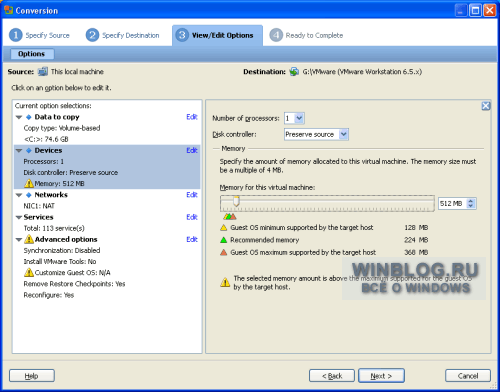
Task: Click the Next button
Action: (x=381, y=376)
